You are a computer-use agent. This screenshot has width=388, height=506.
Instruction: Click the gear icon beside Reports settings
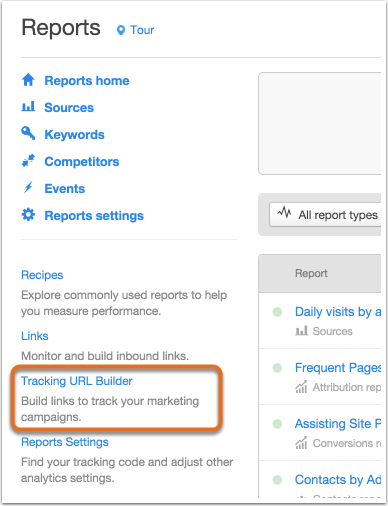28,215
